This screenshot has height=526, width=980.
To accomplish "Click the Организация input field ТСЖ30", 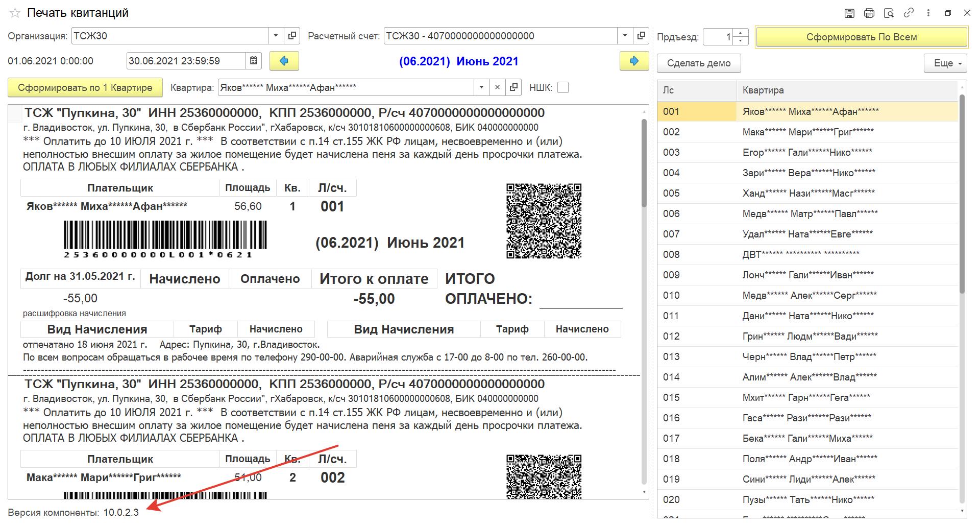I will click(x=170, y=36).
